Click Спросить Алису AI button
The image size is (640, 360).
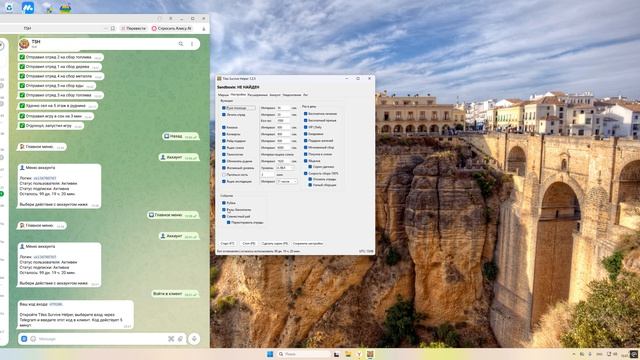[171, 29]
